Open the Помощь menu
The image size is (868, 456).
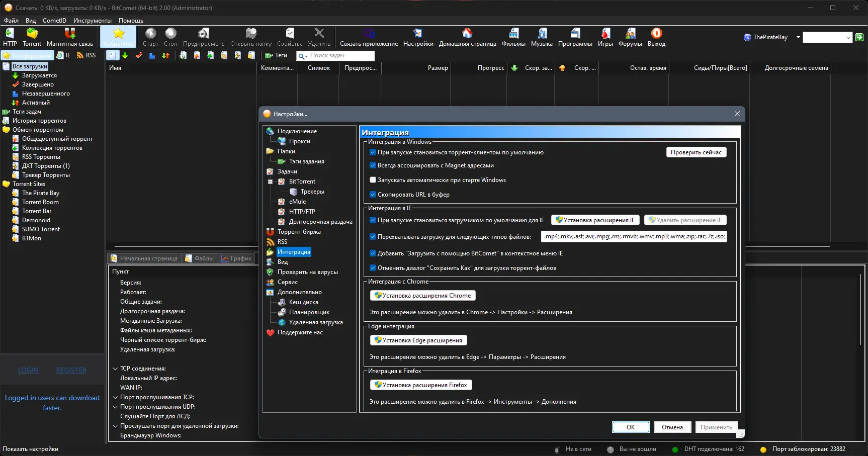(131, 21)
